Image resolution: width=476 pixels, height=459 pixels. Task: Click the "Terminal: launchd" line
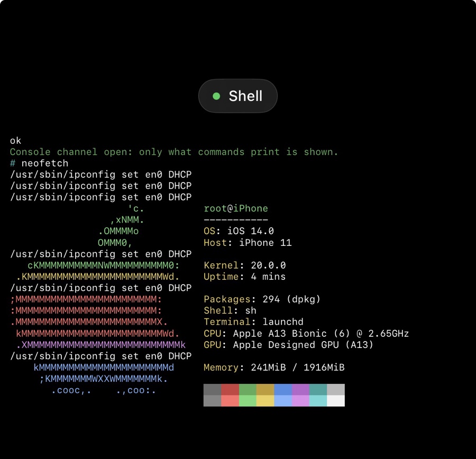(253, 322)
